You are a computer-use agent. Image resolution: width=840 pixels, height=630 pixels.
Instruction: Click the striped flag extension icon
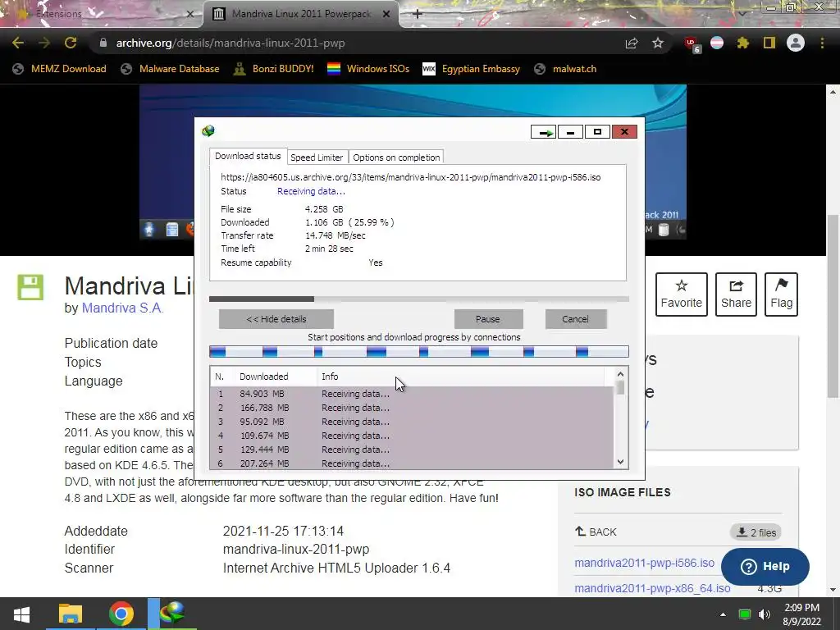[717, 43]
